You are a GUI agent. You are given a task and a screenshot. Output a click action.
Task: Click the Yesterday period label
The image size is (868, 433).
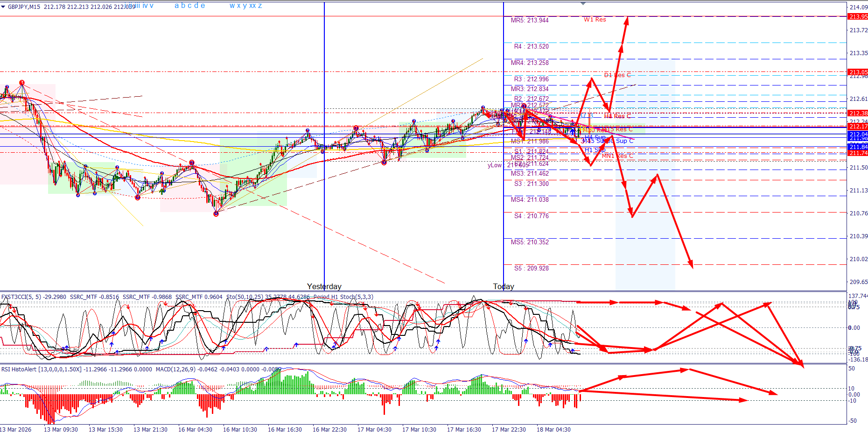(x=324, y=286)
